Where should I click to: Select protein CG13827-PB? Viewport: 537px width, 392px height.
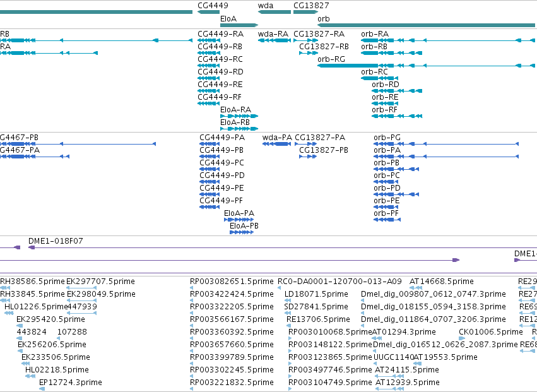click(308, 157)
